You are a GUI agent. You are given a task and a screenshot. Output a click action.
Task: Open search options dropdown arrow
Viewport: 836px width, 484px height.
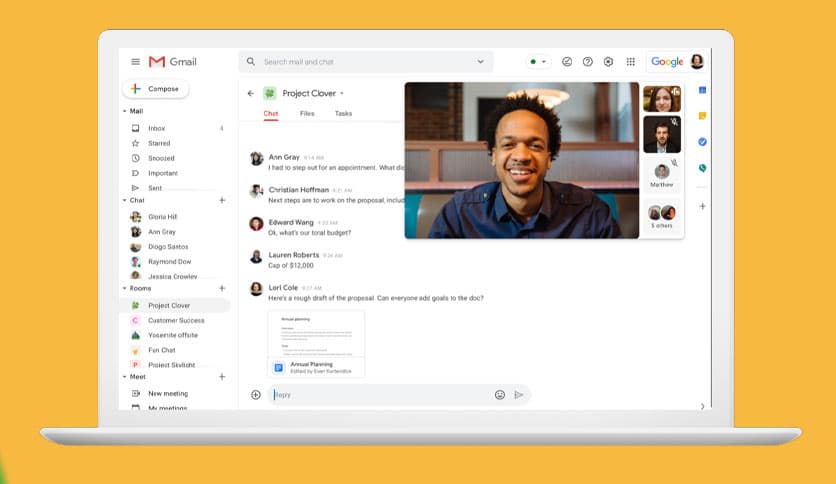click(x=480, y=62)
